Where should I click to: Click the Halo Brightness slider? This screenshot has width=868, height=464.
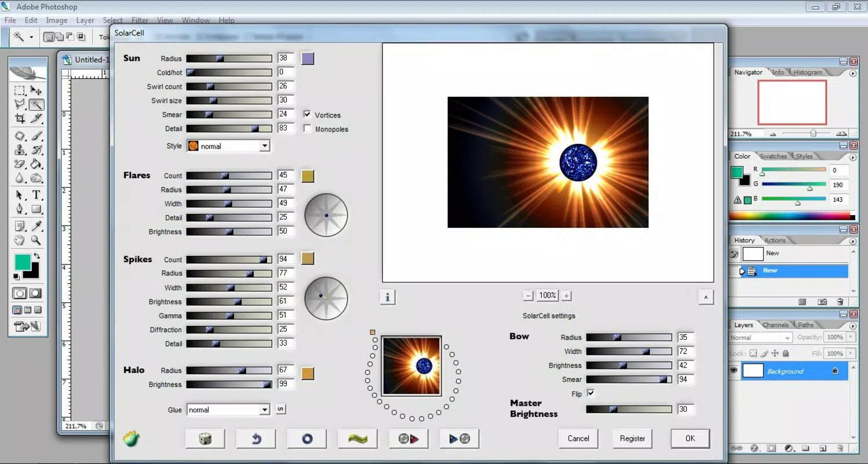click(229, 384)
